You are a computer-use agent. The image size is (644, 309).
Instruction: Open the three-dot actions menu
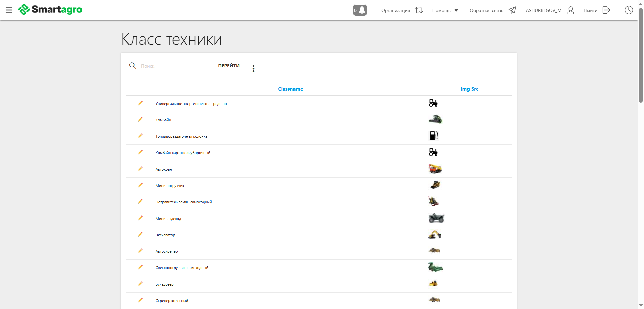253,69
